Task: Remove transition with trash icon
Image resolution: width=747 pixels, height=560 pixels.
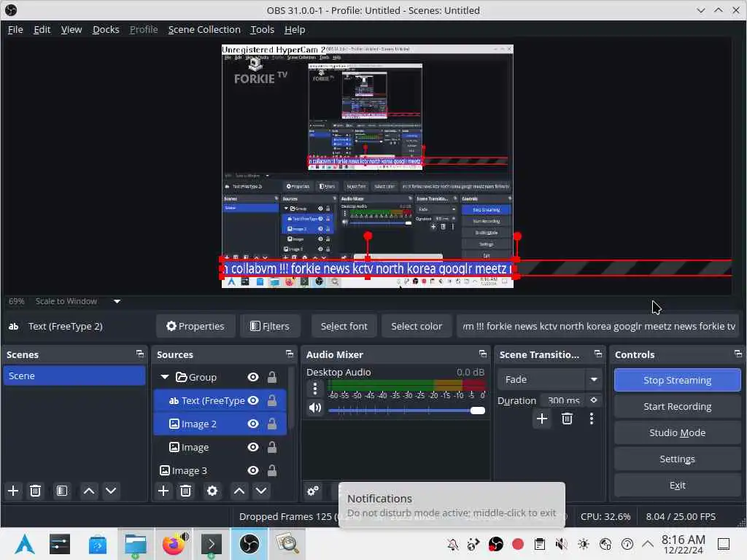Action: tap(567, 419)
